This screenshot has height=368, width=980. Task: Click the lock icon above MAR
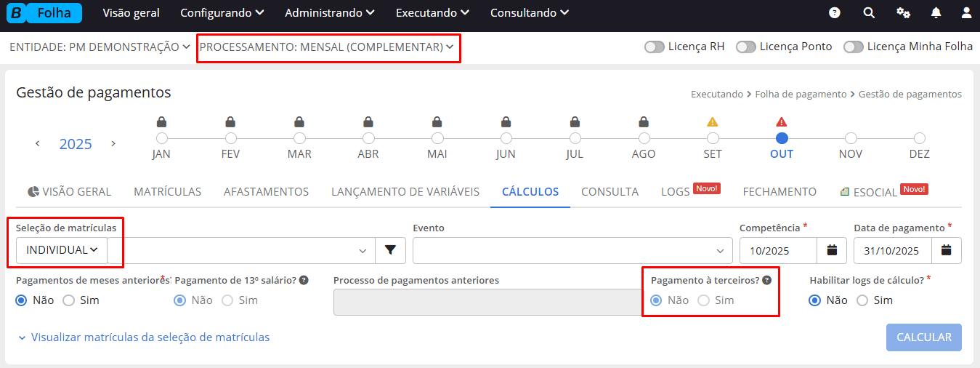tap(299, 121)
